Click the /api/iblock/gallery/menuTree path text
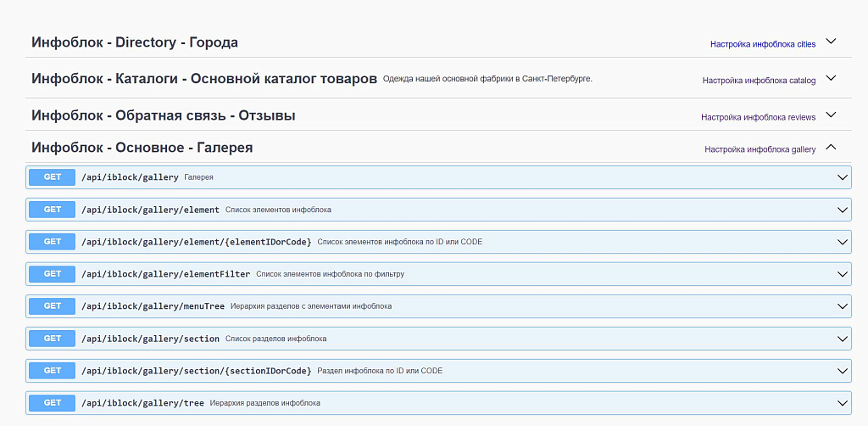The image size is (868, 426). click(x=153, y=306)
